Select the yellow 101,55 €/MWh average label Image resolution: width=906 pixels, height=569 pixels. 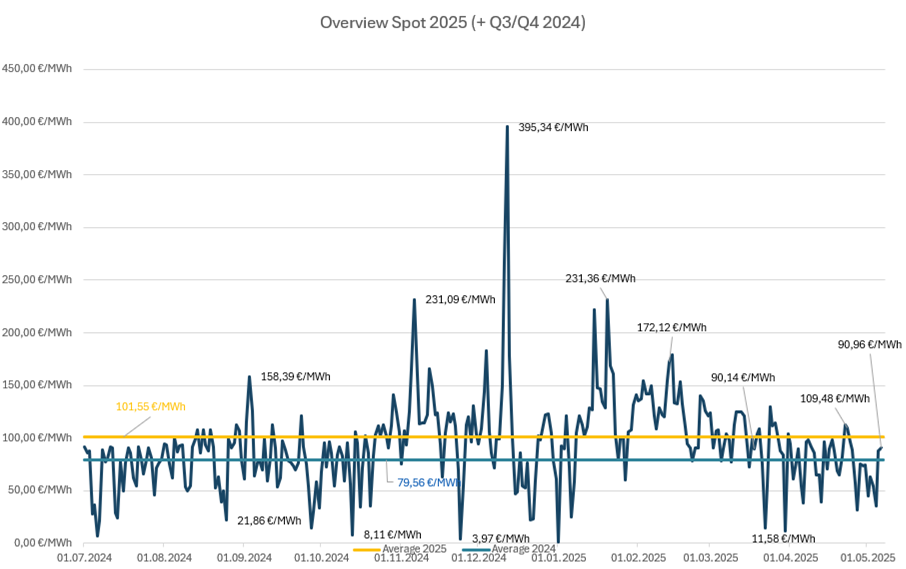pyautogui.click(x=151, y=406)
